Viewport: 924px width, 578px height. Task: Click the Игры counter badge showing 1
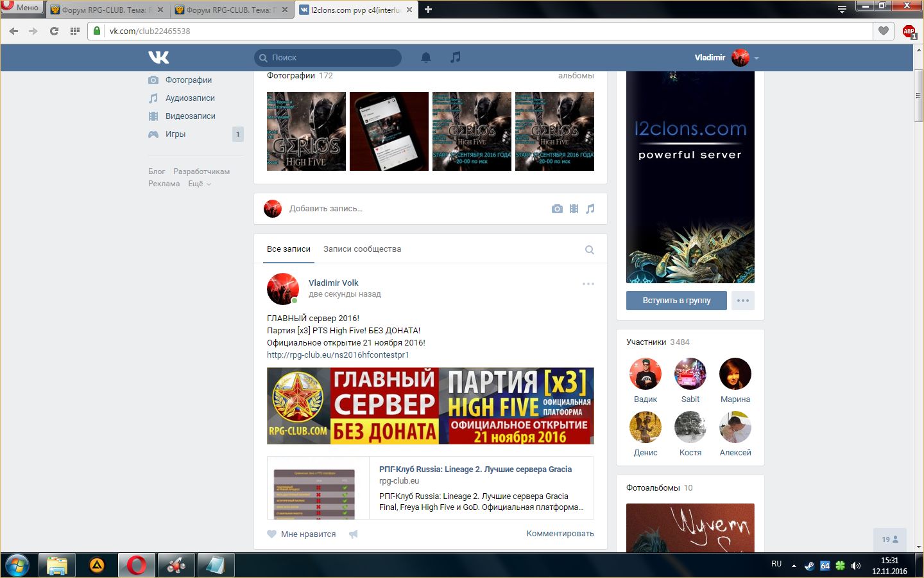click(238, 134)
